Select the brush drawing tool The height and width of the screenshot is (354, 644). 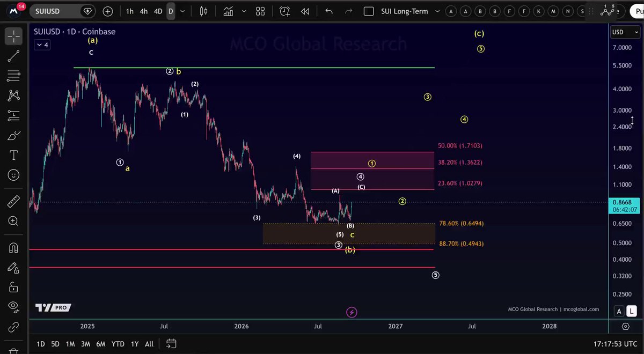point(13,135)
